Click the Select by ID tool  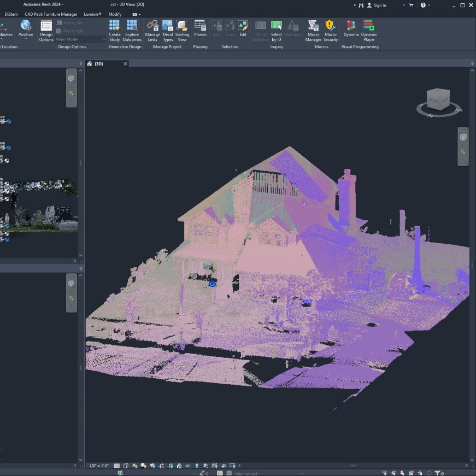tap(276, 31)
